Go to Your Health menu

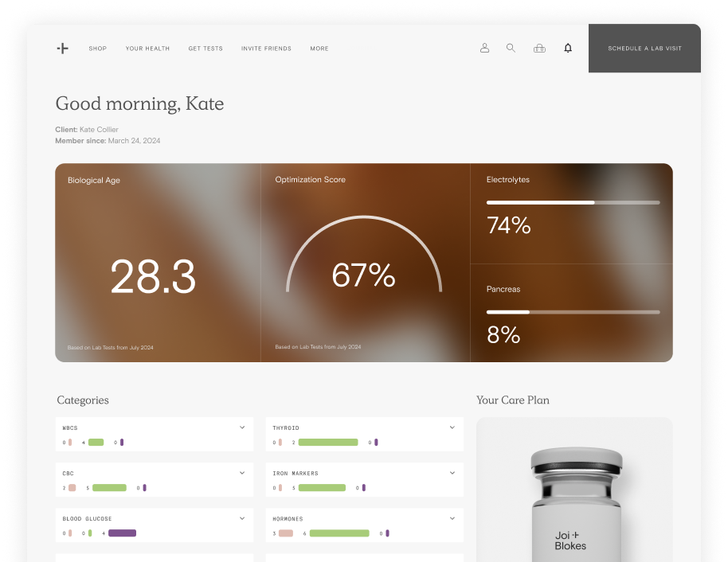[x=147, y=49]
